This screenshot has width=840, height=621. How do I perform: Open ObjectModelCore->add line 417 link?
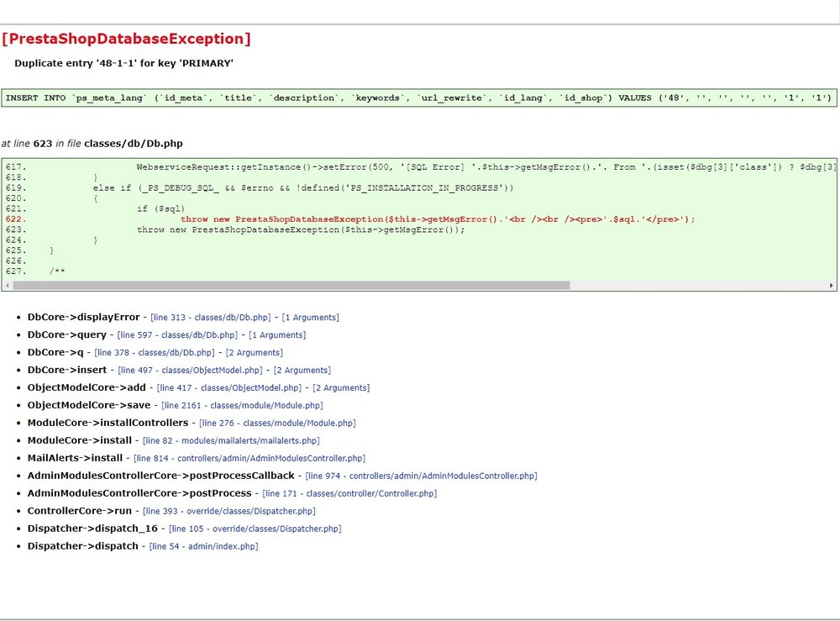229,388
